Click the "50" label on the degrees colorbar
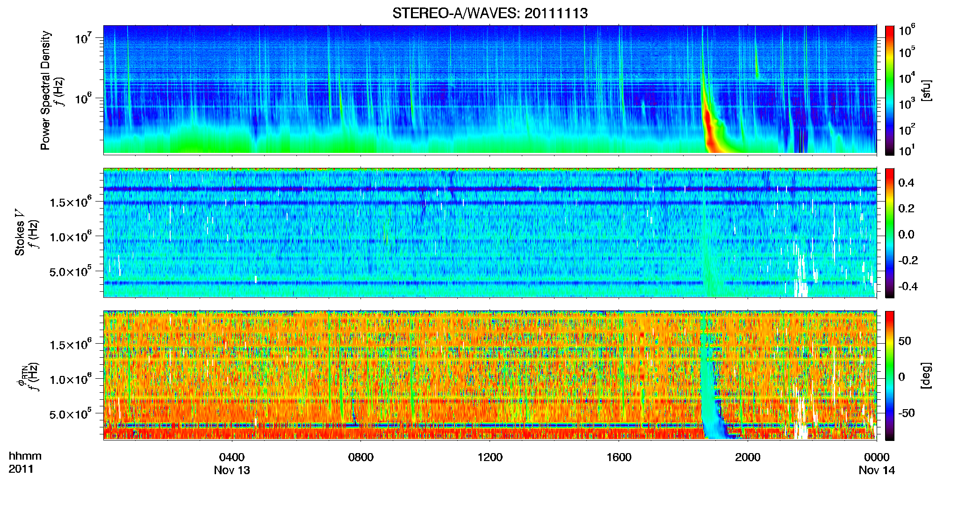 [905, 340]
